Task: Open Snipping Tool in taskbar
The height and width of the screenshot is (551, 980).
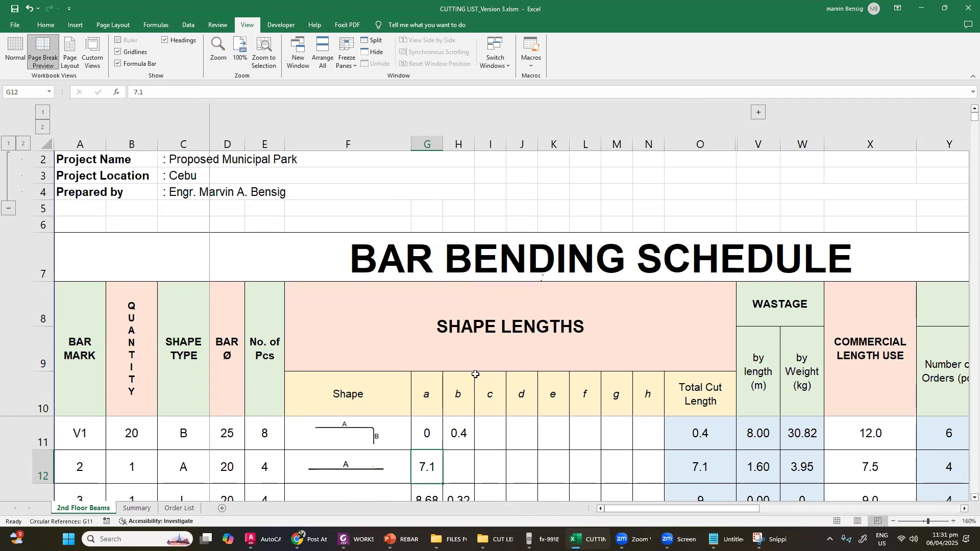Action: pyautogui.click(x=770, y=539)
